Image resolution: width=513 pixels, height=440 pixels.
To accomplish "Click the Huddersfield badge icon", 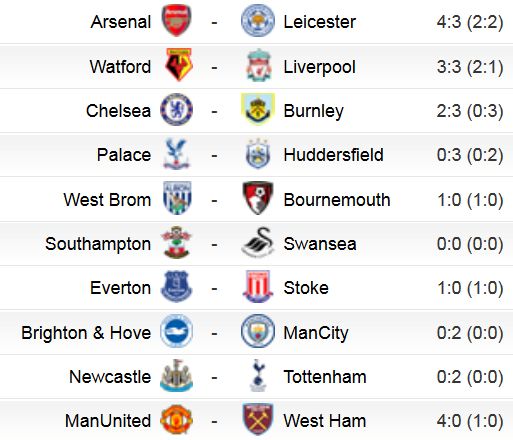I will [258, 154].
